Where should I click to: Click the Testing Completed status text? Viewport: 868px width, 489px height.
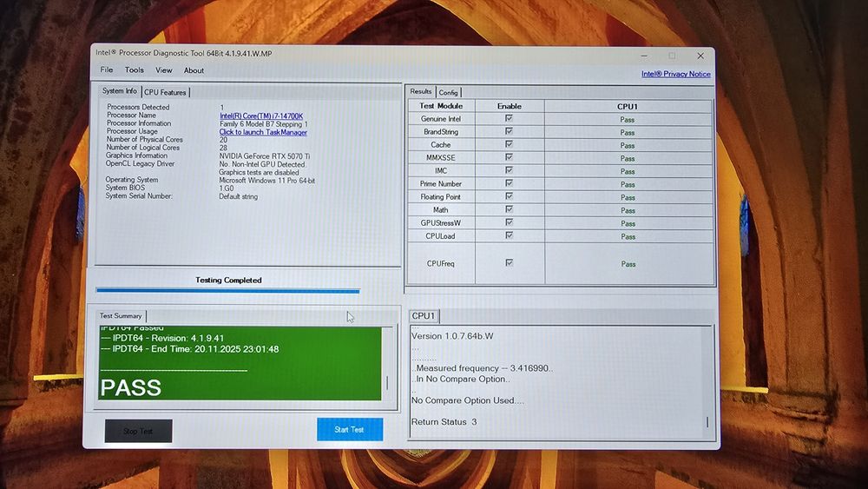click(x=228, y=281)
